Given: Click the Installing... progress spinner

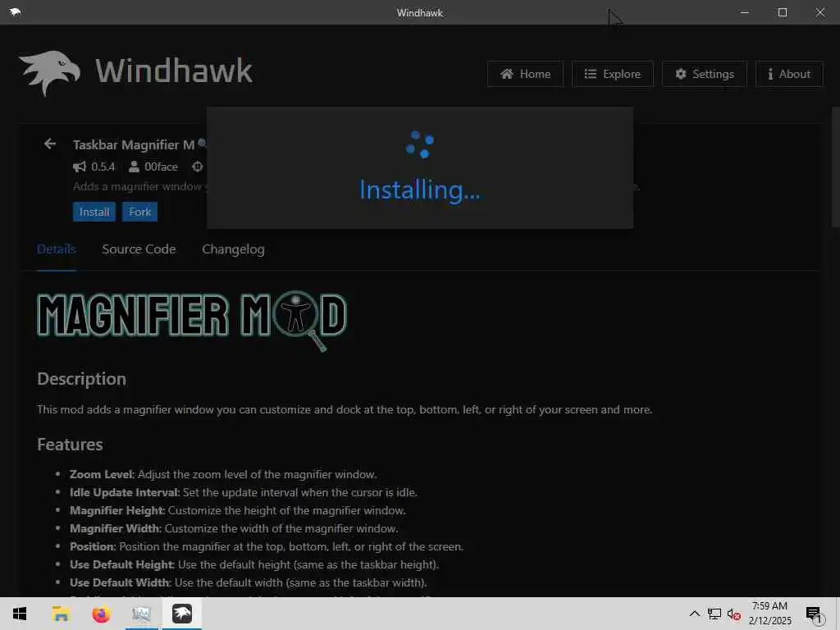Looking at the screenshot, I should [419, 144].
